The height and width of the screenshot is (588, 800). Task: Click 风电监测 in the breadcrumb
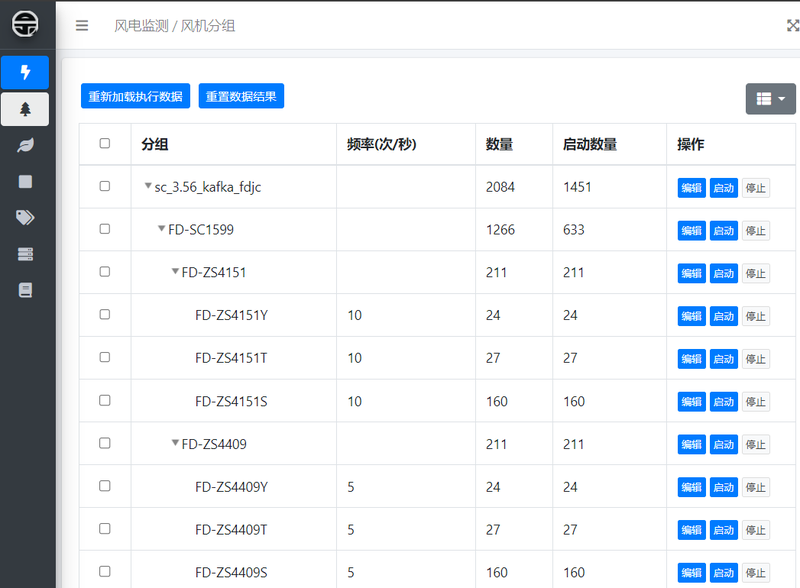pyautogui.click(x=141, y=26)
